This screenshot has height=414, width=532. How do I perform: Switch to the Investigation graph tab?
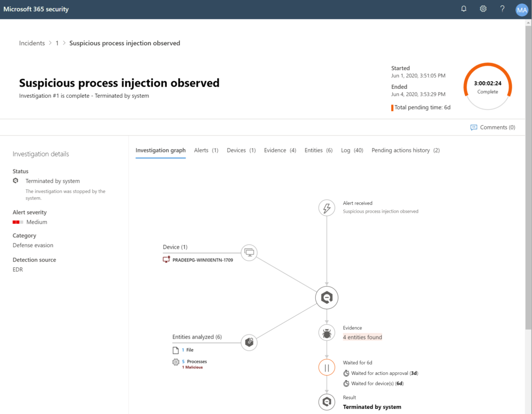(161, 150)
